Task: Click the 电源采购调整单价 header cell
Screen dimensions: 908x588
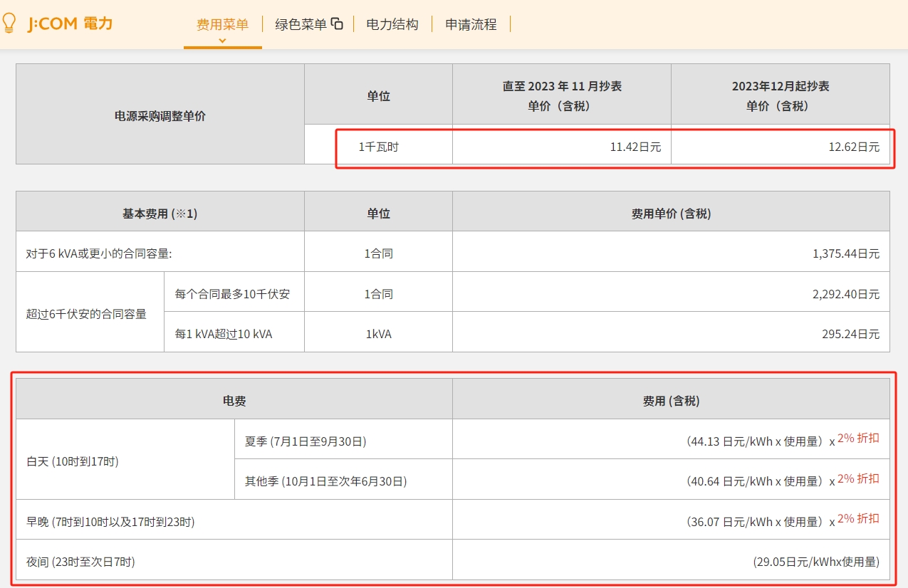Action: click(x=160, y=115)
